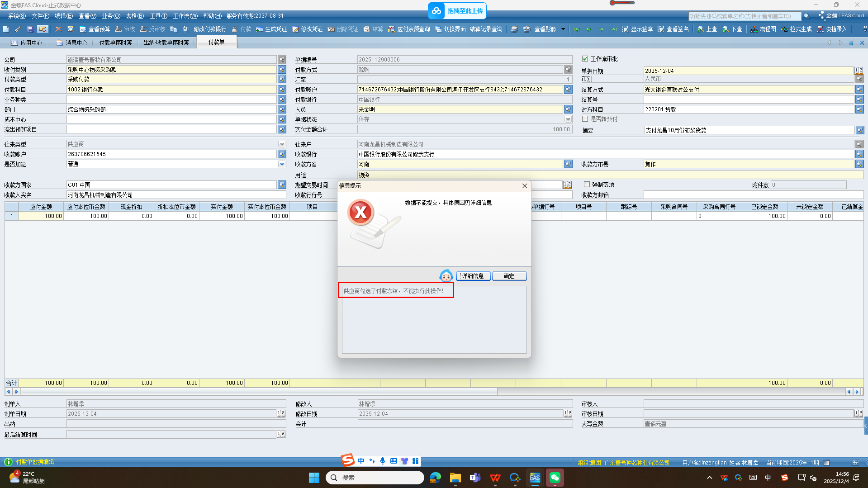Expand the 单据状态 dropdown
Screen dimensions: 868x488
coord(568,119)
